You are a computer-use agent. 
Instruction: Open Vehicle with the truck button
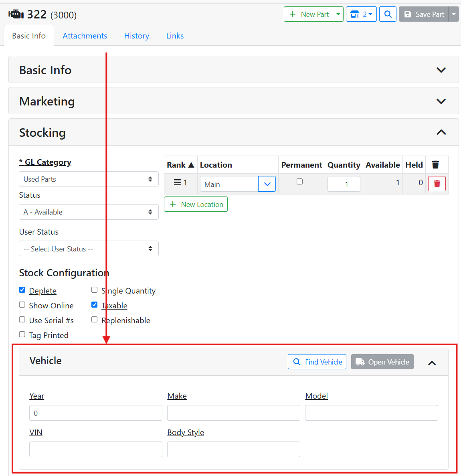click(x=382, y=362)
